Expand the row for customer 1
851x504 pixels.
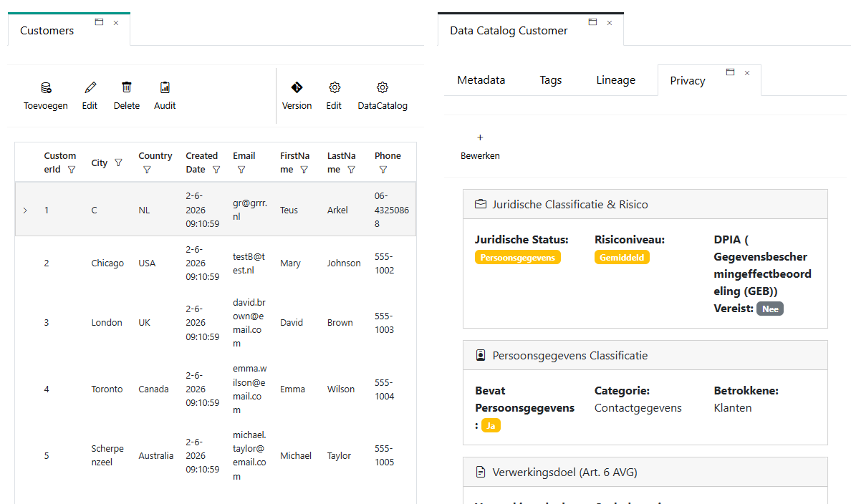(25, 210)
